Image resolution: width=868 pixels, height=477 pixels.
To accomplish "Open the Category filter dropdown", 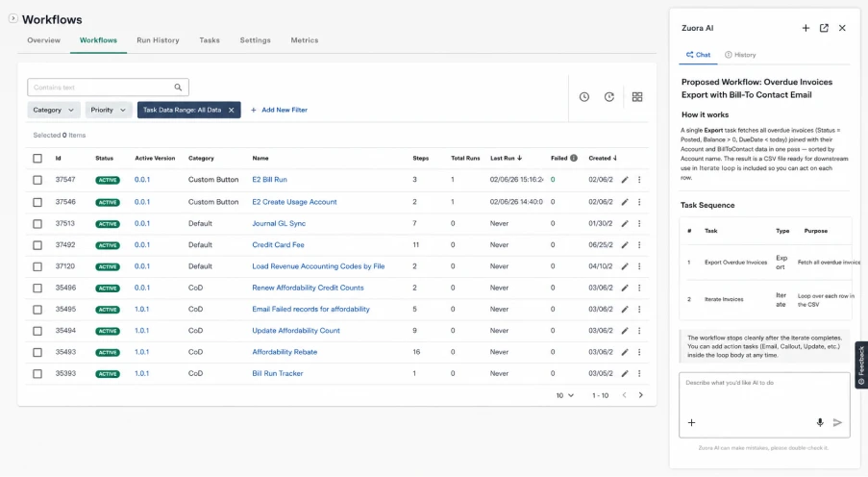I will (54, 111).
